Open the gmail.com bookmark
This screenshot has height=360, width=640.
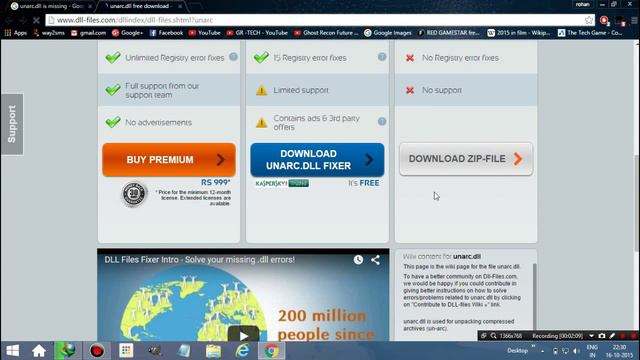[88, 33]
